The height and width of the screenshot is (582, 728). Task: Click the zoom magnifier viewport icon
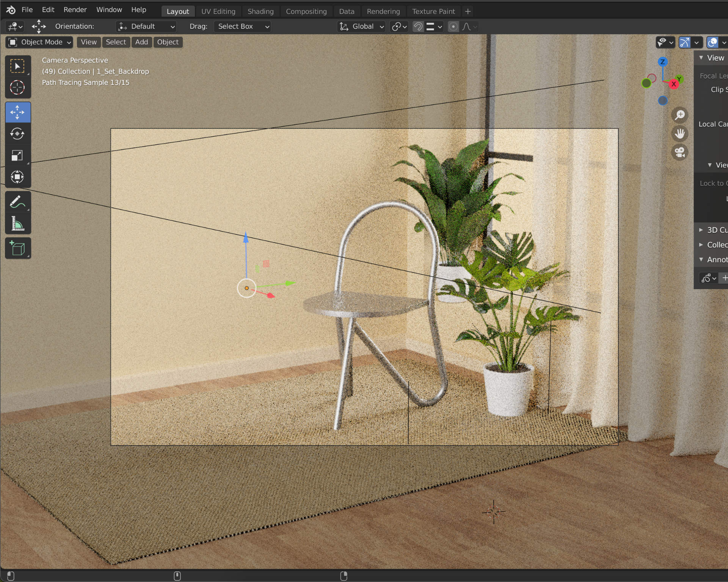[679, 115]
